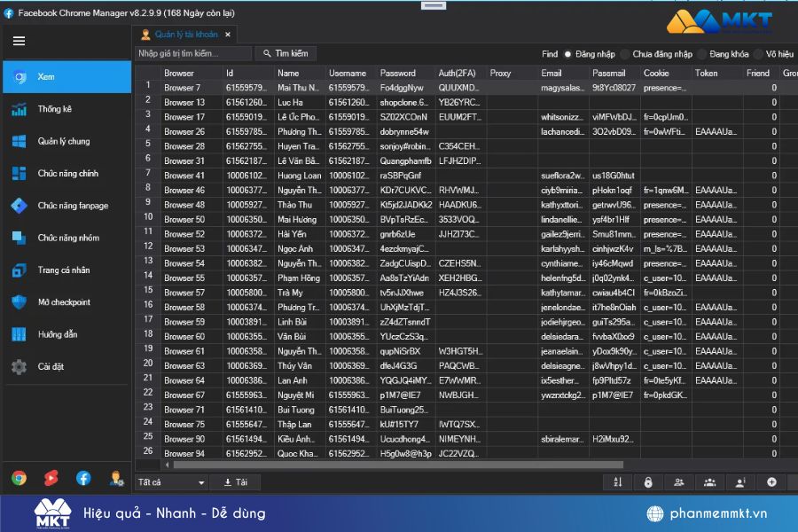The image size is (798, 532).
Task: Sort by the Username column header
Action: point(351,74)
